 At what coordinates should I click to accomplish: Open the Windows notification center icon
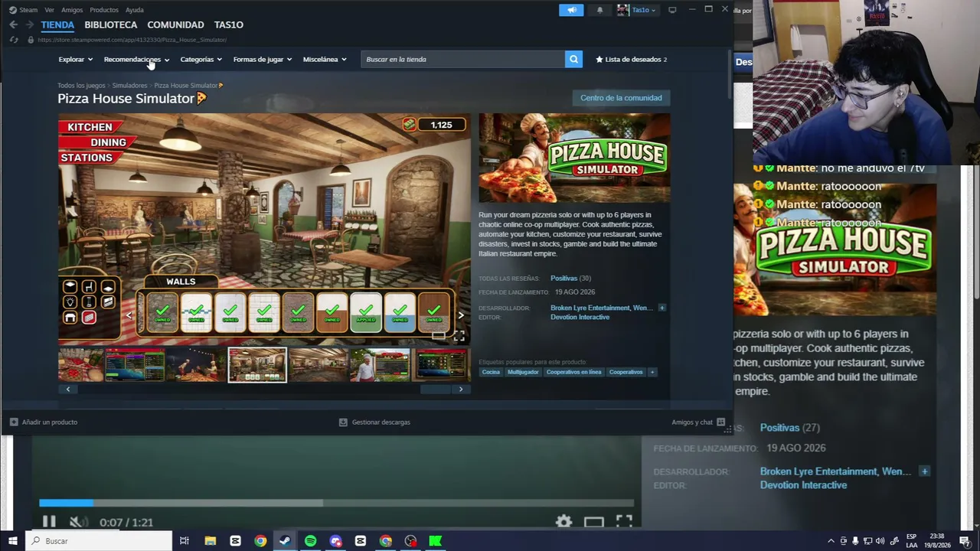tap(965, 541)
